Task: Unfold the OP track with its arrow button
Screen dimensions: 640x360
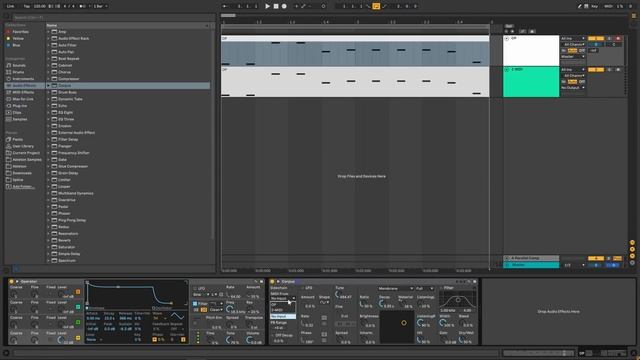Action: coord(507,38)
